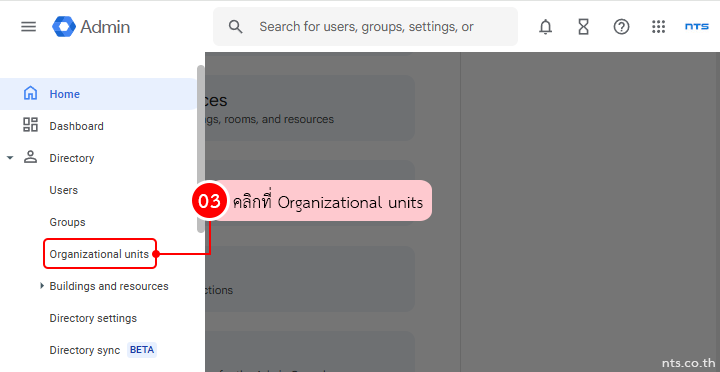
Task: Click the search magnifier icon
Action: (x=236, y=27)
